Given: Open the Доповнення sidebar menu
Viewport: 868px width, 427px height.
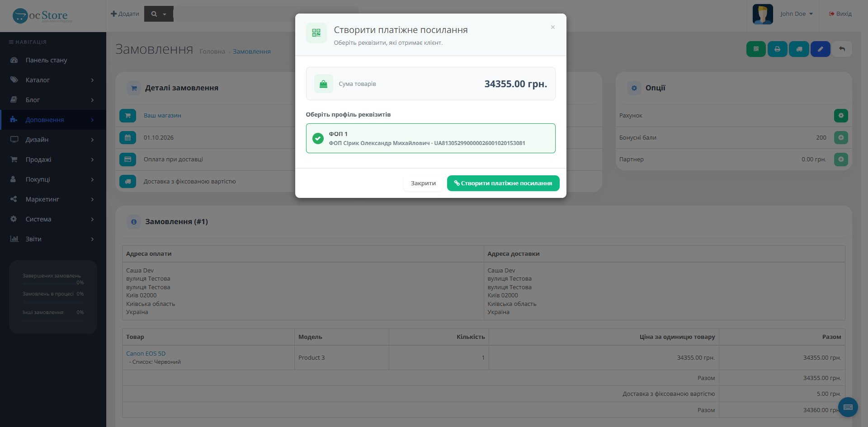Looking at the screenshot, I should coord(53,120).
